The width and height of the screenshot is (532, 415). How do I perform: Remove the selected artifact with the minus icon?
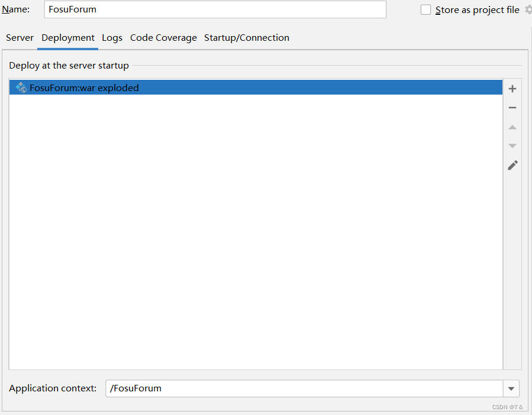pos(512,108)
